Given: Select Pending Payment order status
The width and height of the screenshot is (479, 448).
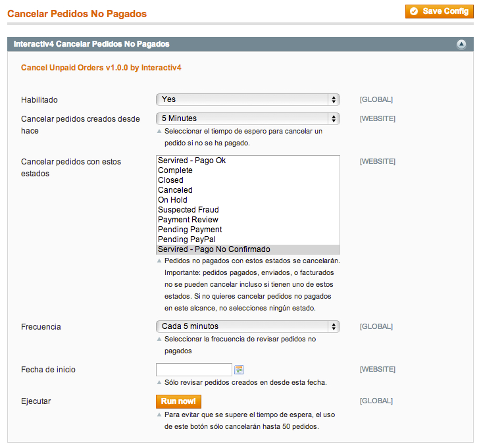Looking at the screenshot, I should 248,230.
